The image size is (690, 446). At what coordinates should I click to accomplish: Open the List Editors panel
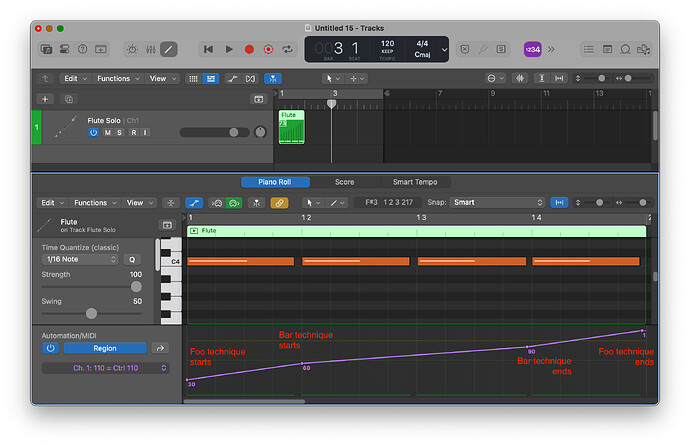[588, 49]
